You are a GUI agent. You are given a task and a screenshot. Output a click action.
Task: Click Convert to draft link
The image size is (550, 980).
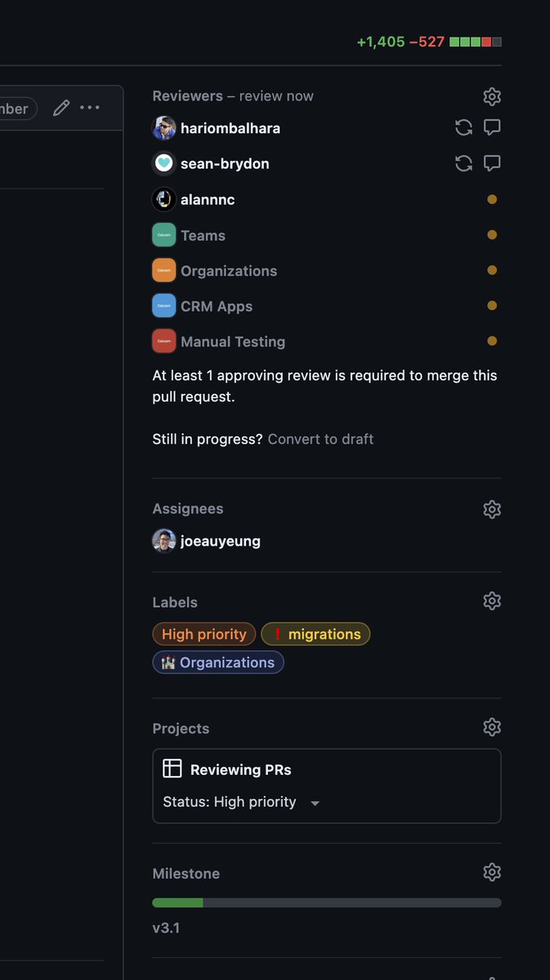tap(320, 439)
